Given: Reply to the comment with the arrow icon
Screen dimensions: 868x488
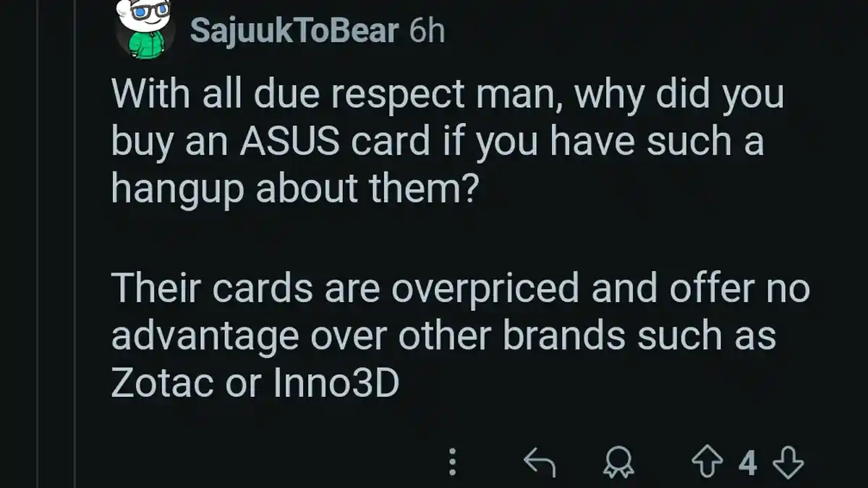Looking at the screenshot, I should pos(539,463).
